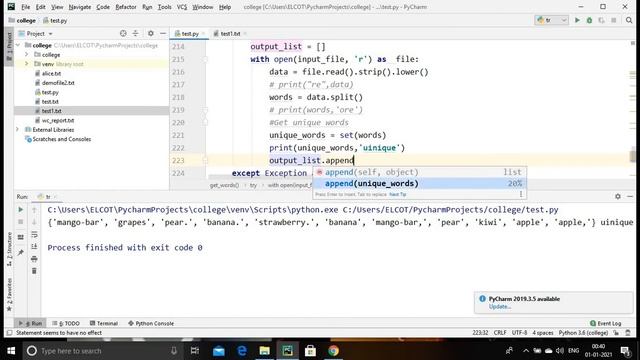The height and width of the screenshot is (360, 640).
Task: Open File Explorer from taskbar
Action: (264, 351)
